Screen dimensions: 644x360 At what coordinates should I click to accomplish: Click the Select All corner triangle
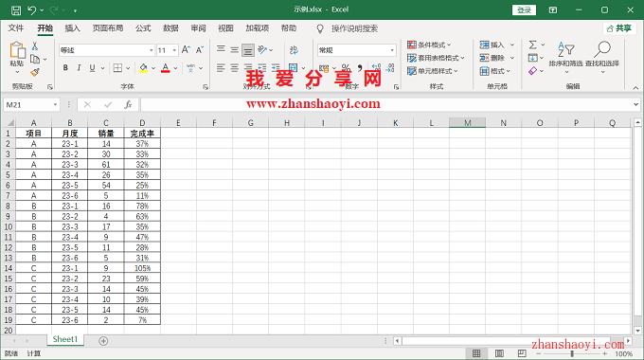point(9,123)
